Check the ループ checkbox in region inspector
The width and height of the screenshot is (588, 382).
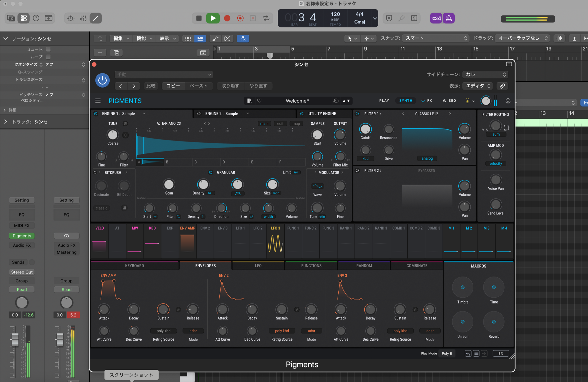click(48, 57)
